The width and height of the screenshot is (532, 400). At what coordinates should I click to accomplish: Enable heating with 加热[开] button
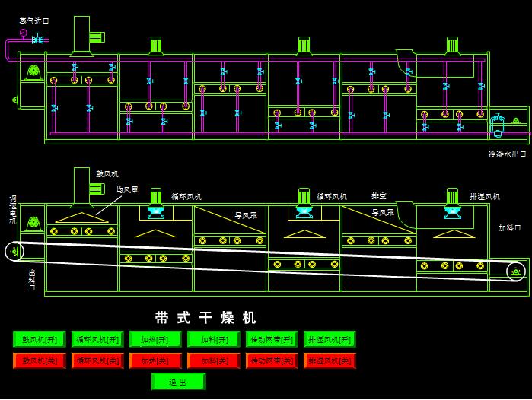pos(155,339)
